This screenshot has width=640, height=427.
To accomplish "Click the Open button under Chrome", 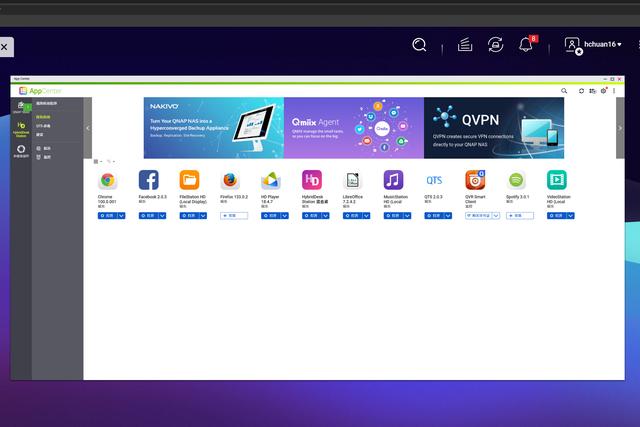I will coord(108,216).
